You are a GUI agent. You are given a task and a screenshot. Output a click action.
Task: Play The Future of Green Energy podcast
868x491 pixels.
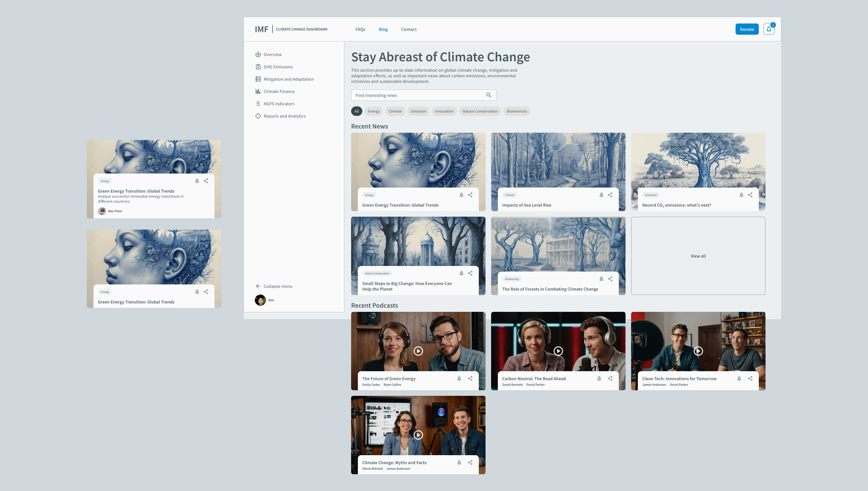418,351
